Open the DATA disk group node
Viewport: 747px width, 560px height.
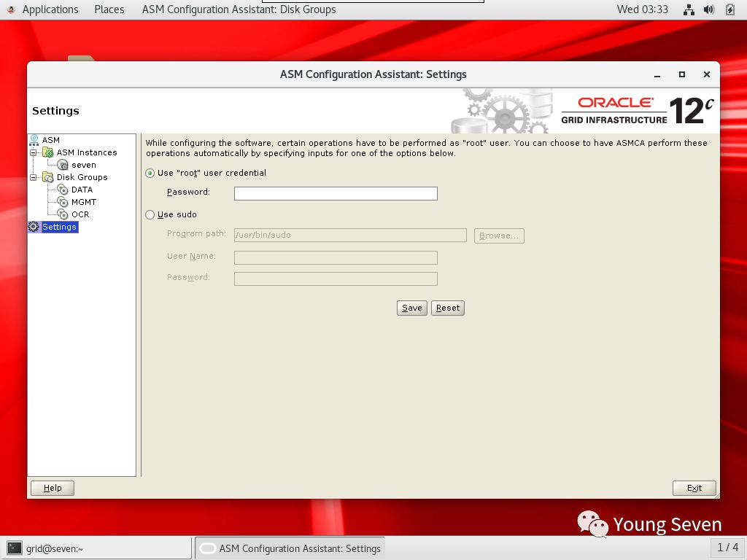[x=63, y=190]
